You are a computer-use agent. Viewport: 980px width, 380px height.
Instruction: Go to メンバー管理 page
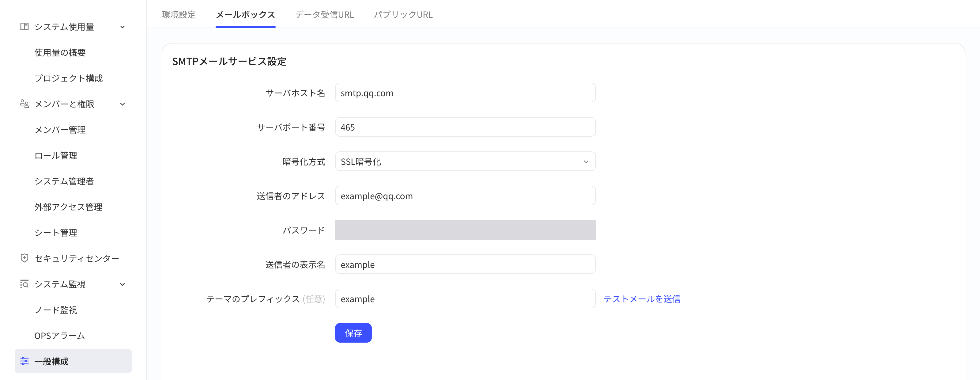tap(60, 130)
